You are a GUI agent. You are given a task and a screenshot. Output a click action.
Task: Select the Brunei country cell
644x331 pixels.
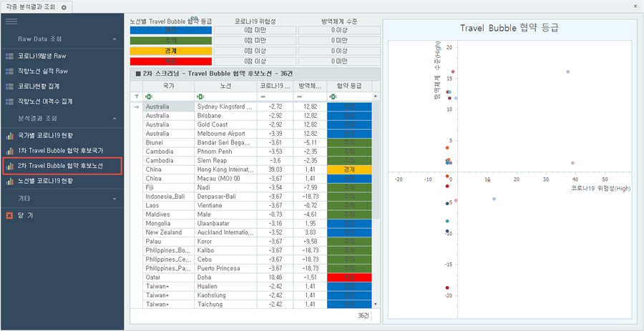pos(168,143)
